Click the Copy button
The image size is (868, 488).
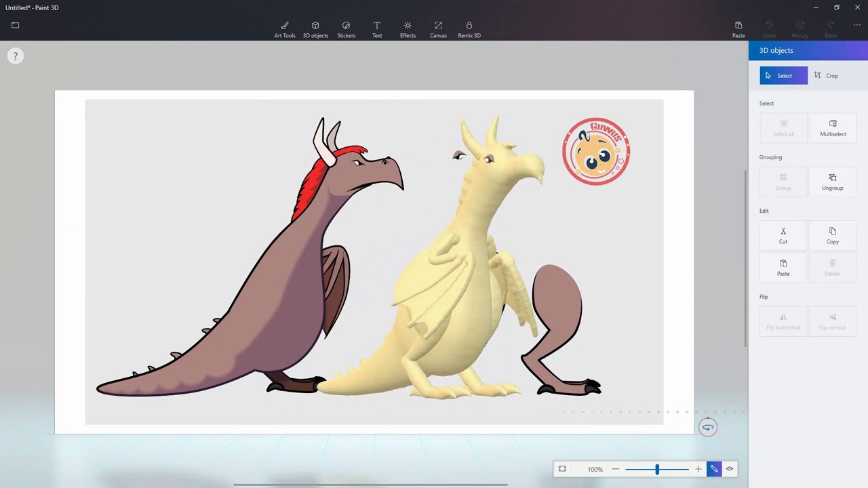coord(833,235)
